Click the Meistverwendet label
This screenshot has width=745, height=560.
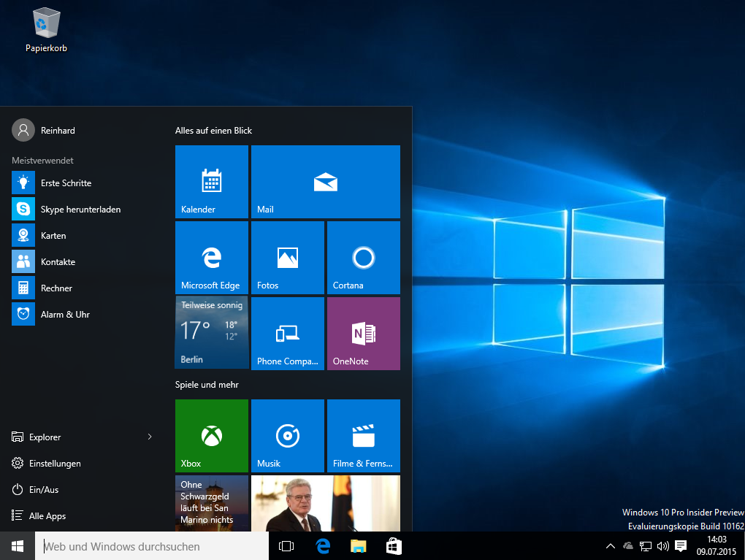pyautogui.click(x=43, y=161)
